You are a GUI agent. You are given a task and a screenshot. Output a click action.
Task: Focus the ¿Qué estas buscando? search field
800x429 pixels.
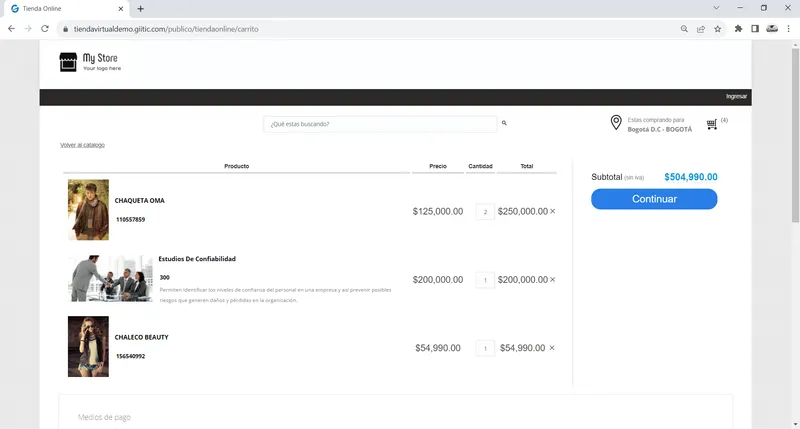point(380,124)
